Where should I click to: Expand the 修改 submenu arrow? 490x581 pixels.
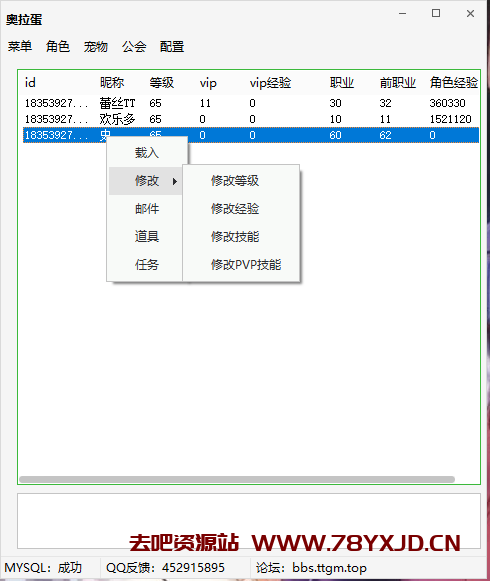click(175, 181)
